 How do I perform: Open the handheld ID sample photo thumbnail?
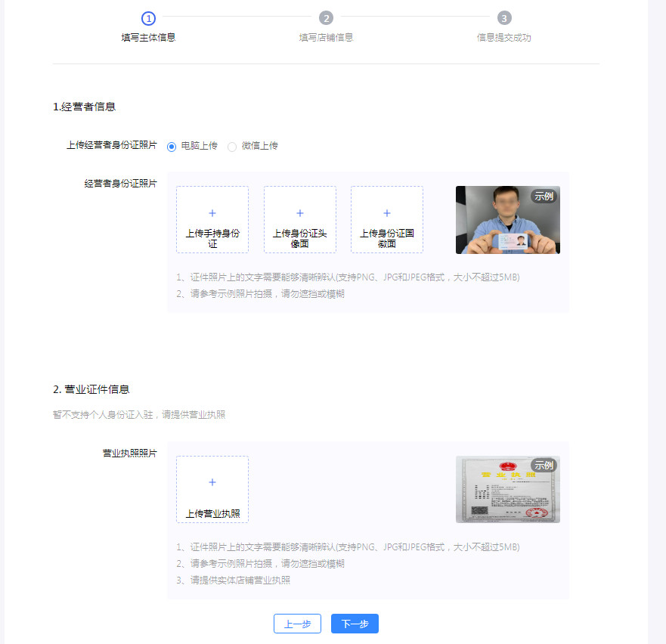tap(507, 219)
